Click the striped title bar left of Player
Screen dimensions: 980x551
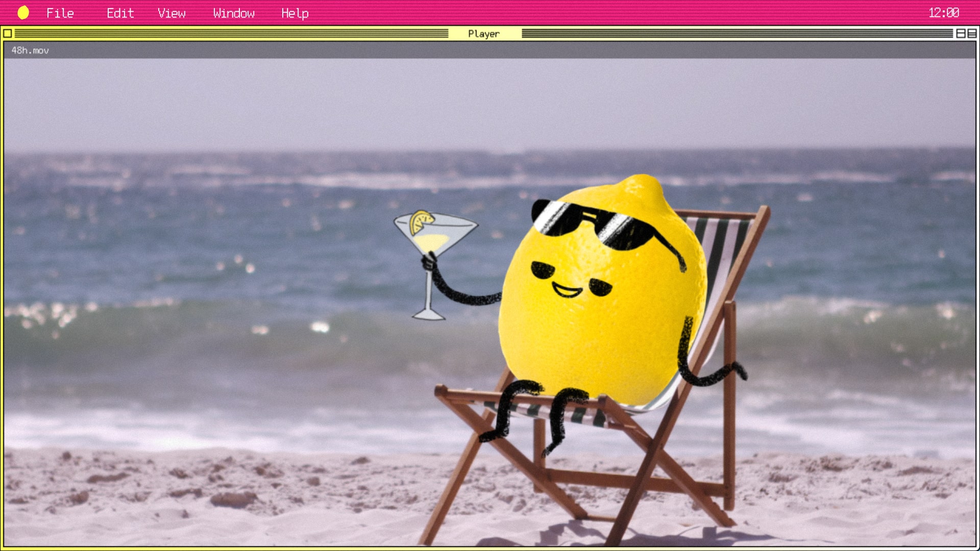(x=230, y=34)
